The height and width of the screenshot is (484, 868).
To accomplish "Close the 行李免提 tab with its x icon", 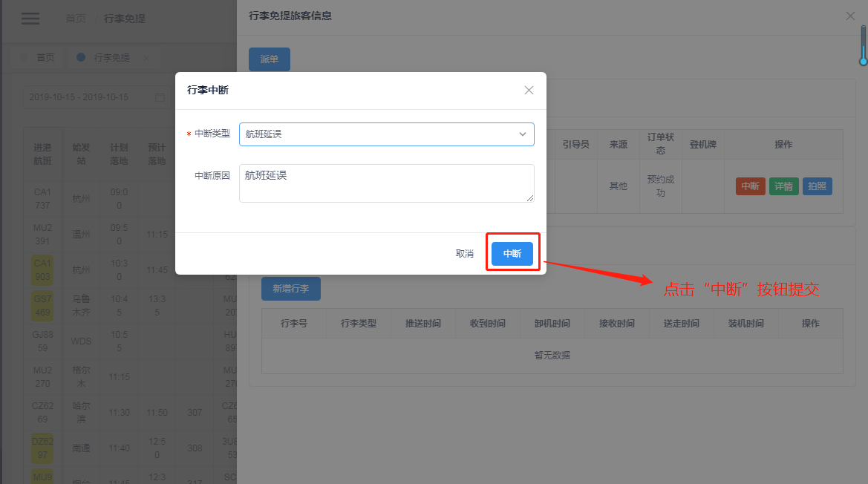I will pyautogui.click(x=146, y=57).
